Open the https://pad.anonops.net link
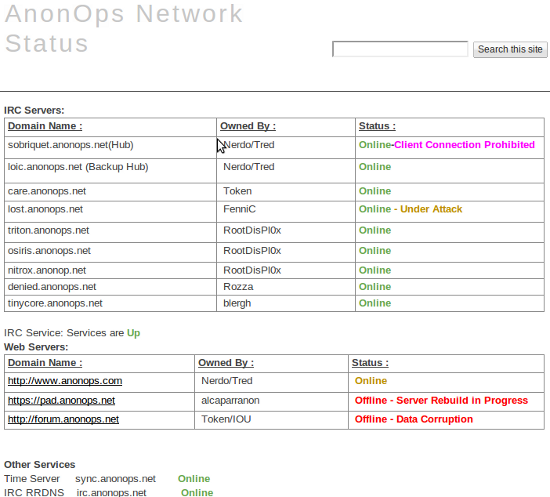The image size is (550, 497). [61, 401]
